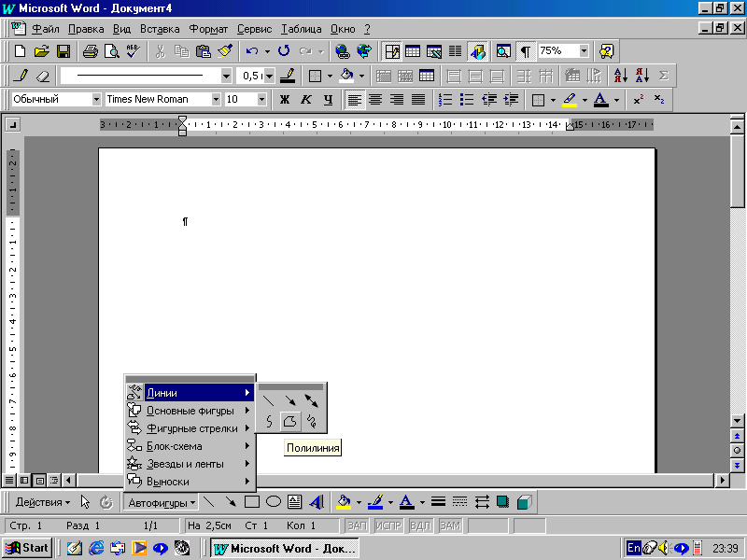Open the line style dropdown

pos(226,76)
